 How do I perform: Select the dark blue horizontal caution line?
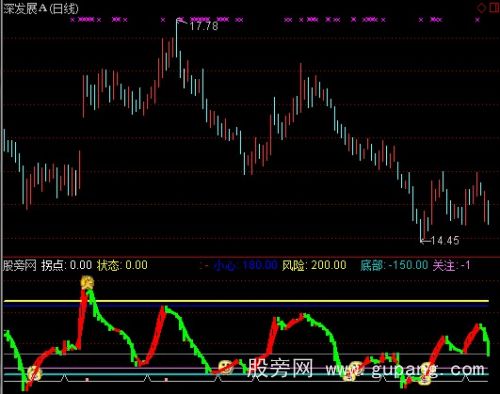[x=246, y=305]
